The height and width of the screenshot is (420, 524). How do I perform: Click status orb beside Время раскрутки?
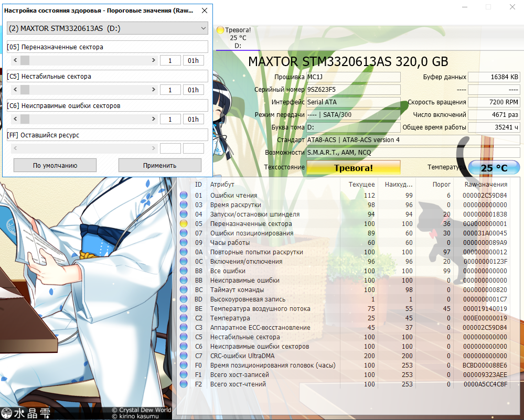pos(184,204)
